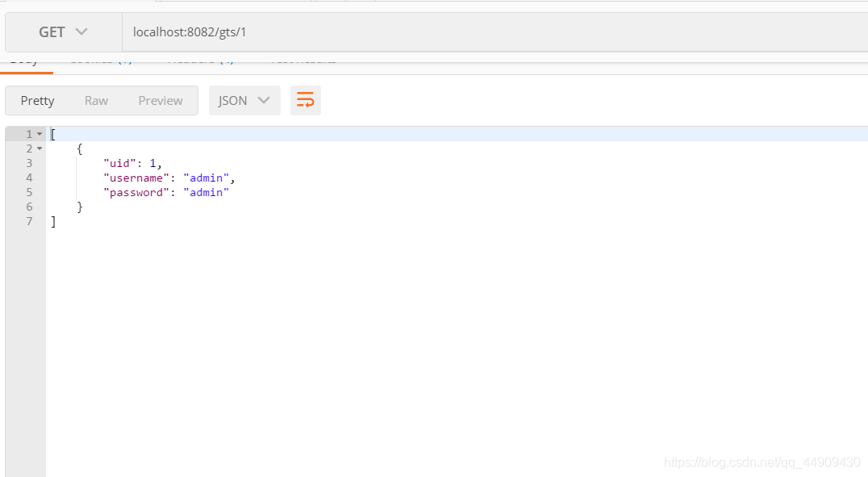Click line number 6 in the gutter
This screenshot has width=868, height=477.
coord(29,207)
